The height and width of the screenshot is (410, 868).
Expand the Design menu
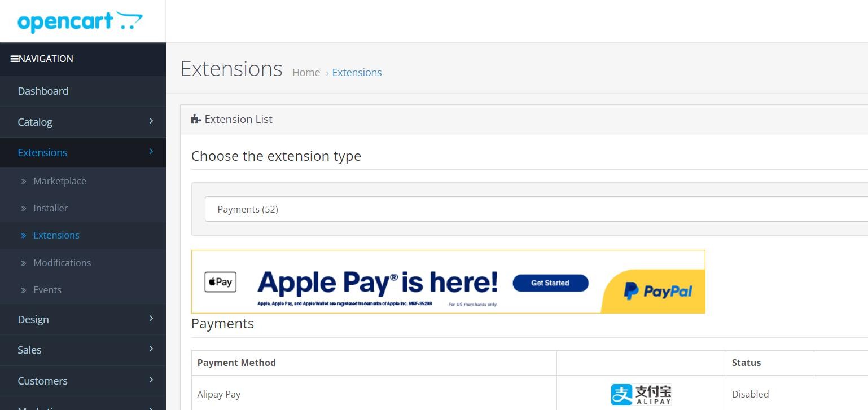83,319
